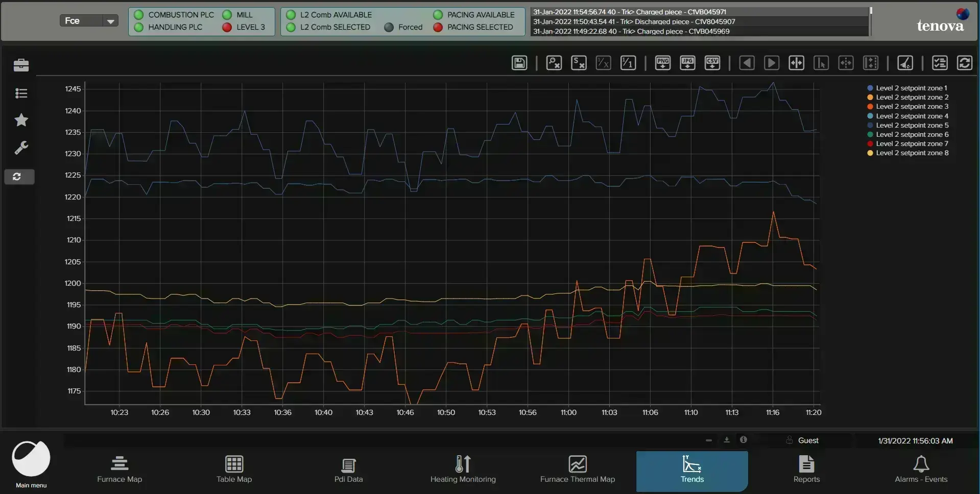This screenshot has height=494, width=980.
Task: Step the trend backward with left arrow
Action: pyautogui.click(x=747, y=63)
